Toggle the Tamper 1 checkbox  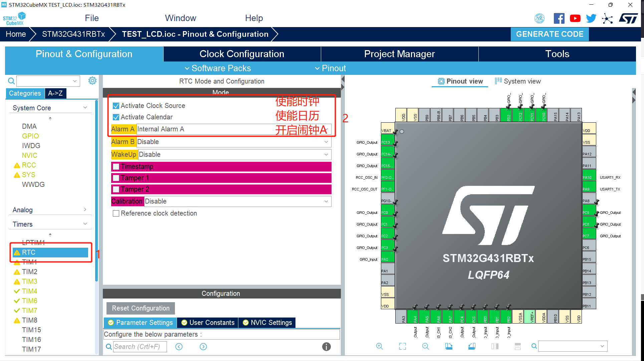(116, 178)
